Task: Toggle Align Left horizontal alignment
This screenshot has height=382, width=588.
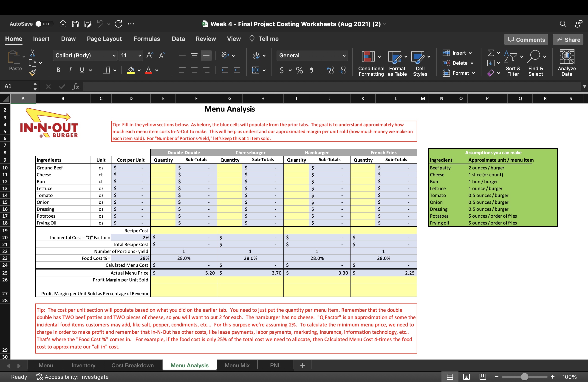Action: [182, 70]
